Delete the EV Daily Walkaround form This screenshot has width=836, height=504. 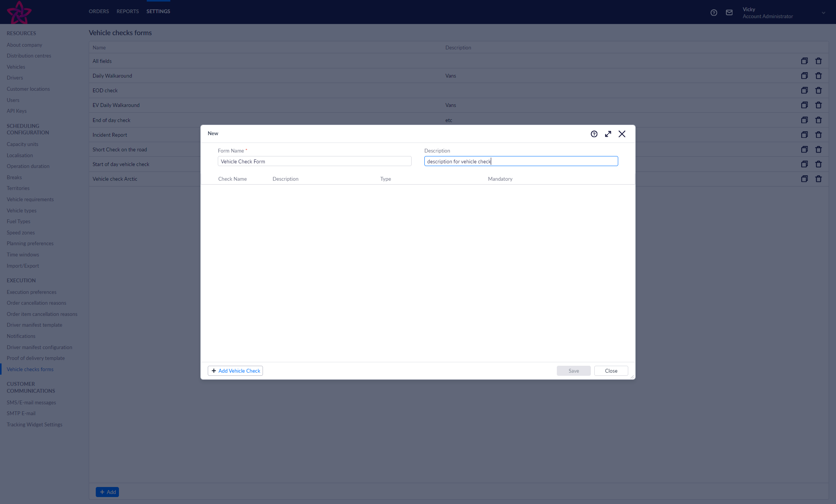tap(818, 105)
